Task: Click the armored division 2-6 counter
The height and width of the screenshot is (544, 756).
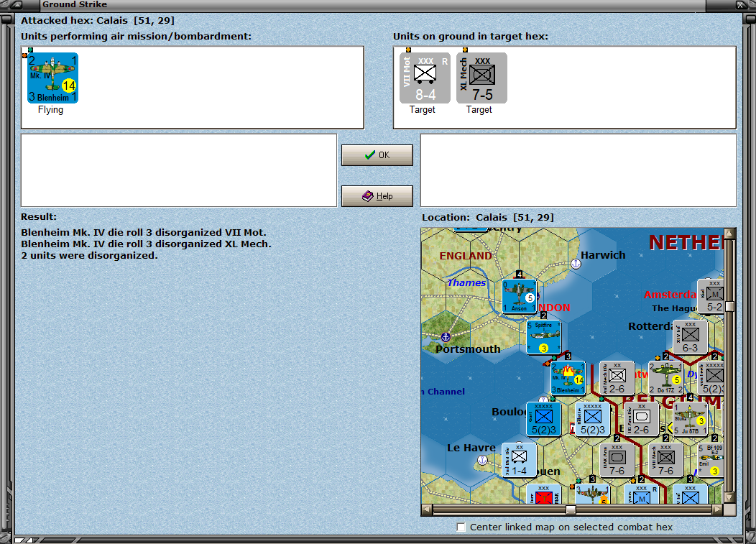Action: pos(641,419)
